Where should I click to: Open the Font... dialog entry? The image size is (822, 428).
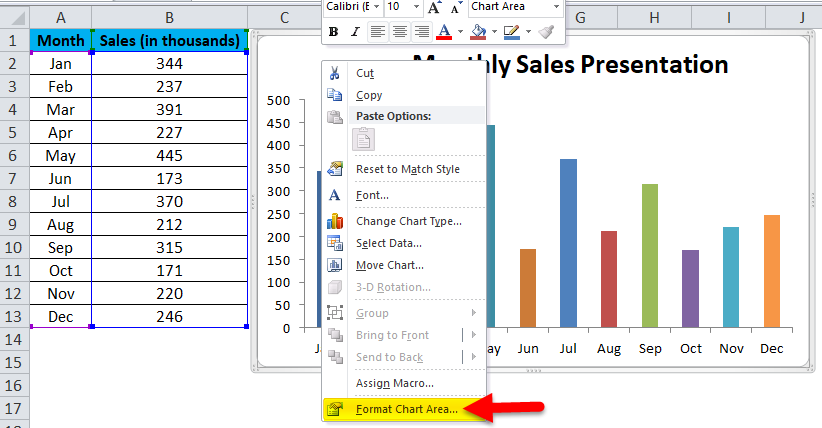(372, 195)
